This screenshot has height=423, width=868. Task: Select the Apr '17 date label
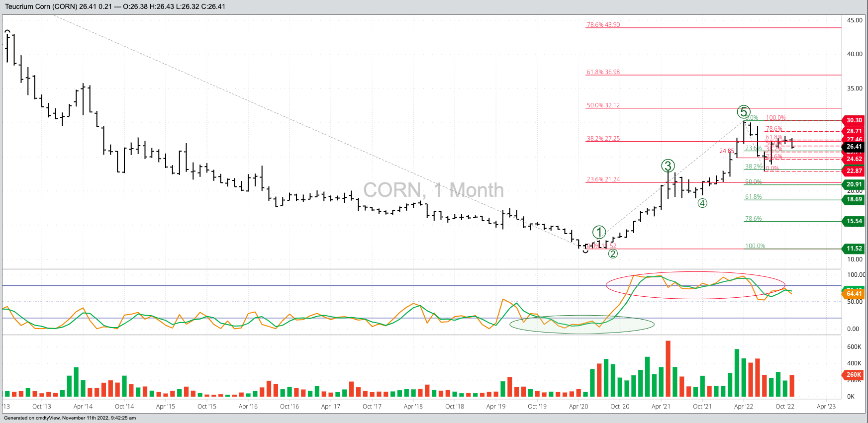pyautogui.click(x=331, y=407)
